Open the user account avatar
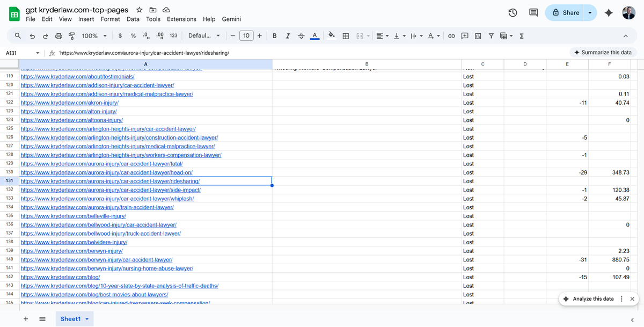Viewport: 644px width, 327px height. (629, 13)
